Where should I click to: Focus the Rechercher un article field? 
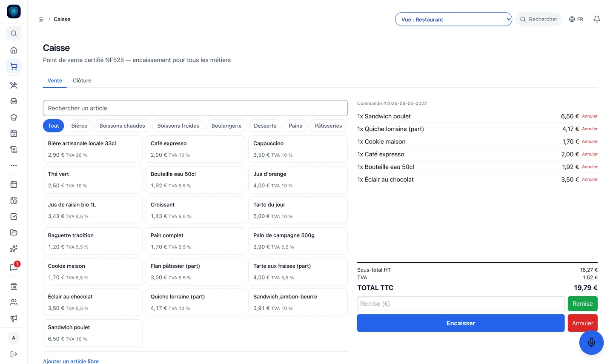coord(195,108)
